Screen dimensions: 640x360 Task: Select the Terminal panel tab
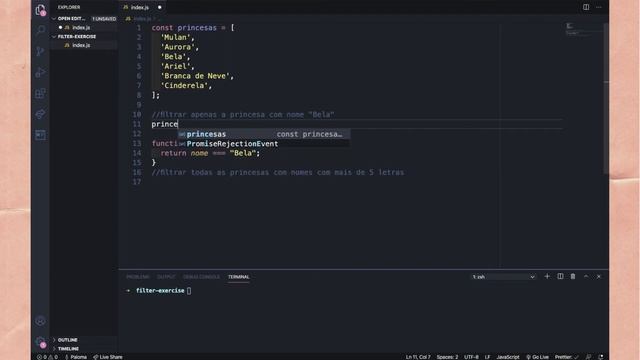239,277
